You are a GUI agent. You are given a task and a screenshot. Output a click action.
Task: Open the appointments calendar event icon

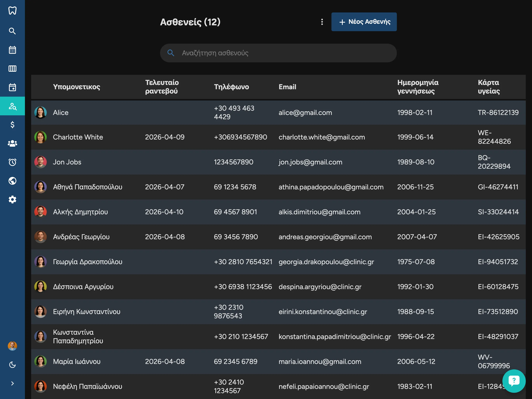pos(12,87)
